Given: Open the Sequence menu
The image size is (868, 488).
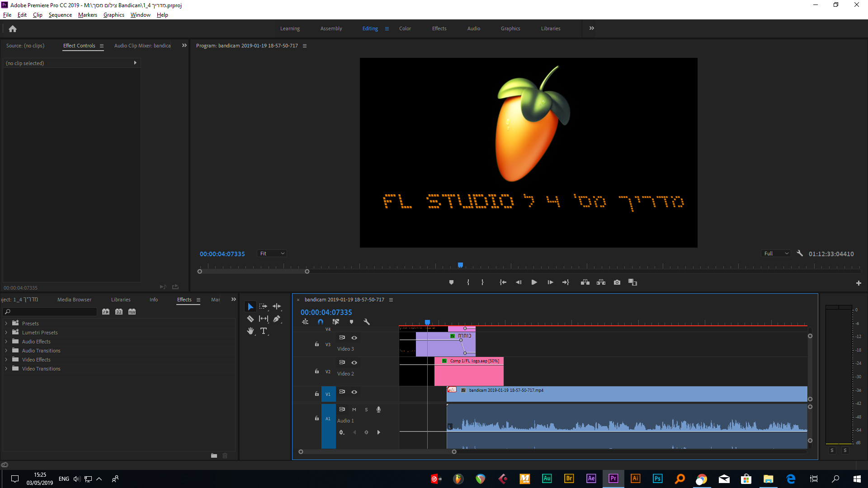Looking at the screenshot, I should tap(60, 15).
